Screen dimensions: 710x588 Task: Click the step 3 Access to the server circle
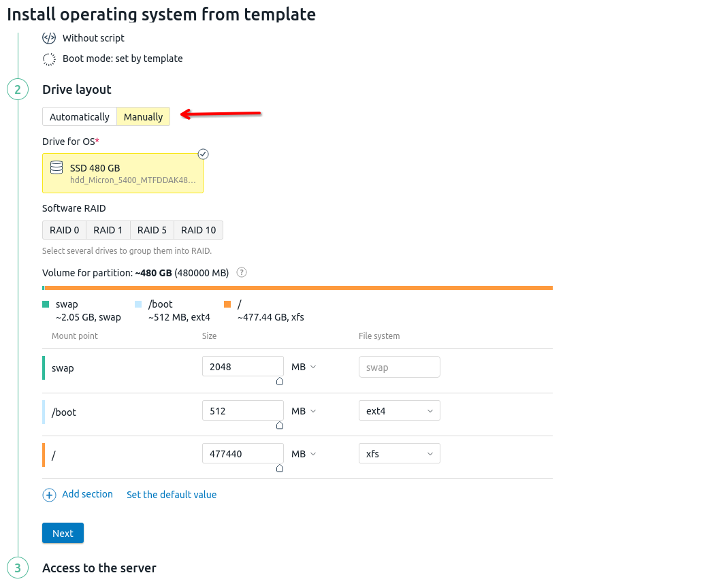coord(18,568)
